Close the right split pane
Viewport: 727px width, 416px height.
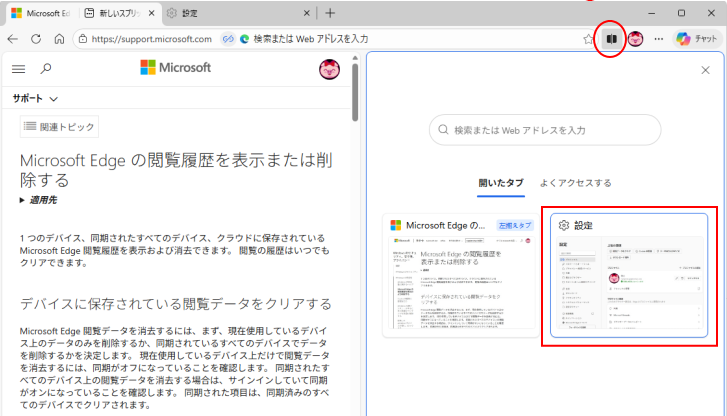[705, 70]
